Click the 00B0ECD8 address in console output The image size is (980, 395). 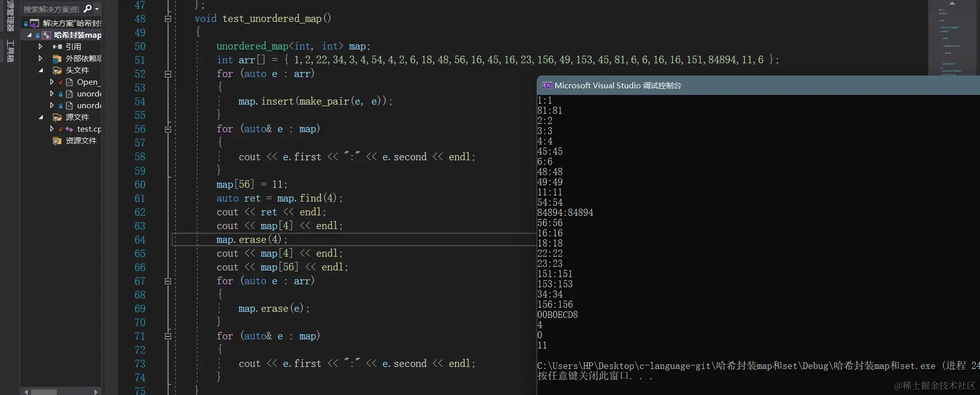[558, 315]
